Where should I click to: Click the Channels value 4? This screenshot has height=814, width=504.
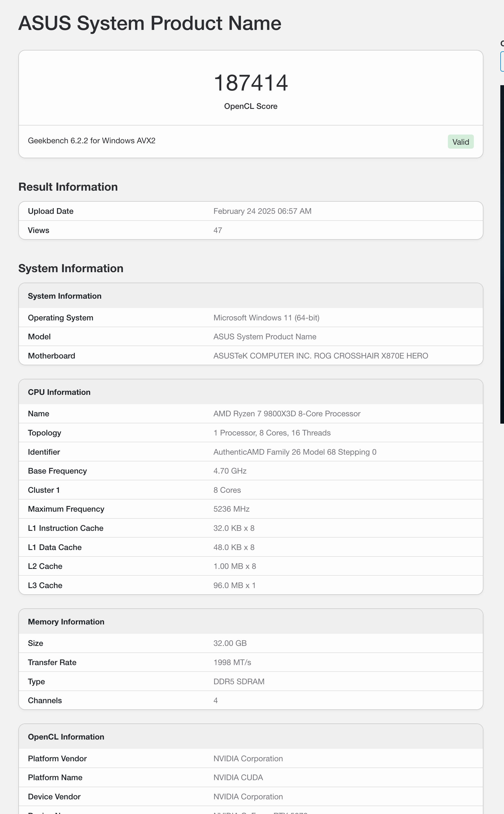click(216, 701)
